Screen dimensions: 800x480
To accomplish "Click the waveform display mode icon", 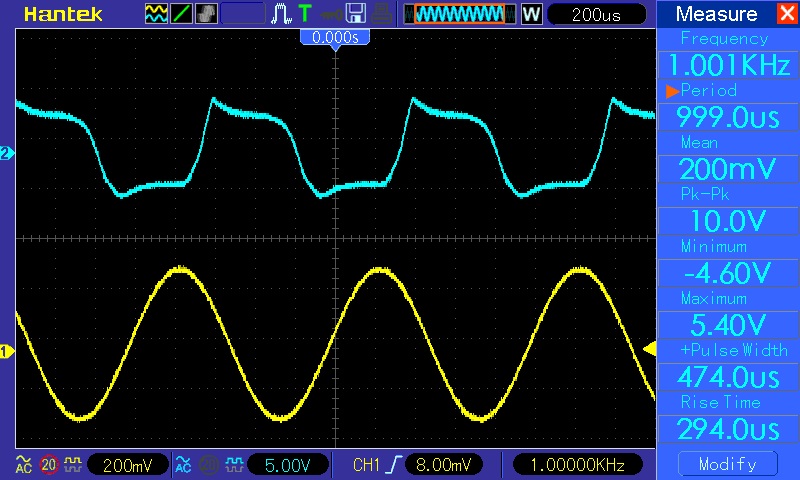I will pyautogui.click(x=156, y=14).
